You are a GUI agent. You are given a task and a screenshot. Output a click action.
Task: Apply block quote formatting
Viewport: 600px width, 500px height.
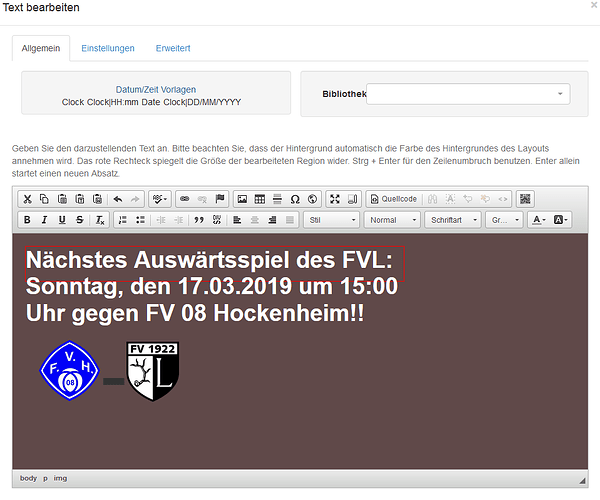click(199, 220)
